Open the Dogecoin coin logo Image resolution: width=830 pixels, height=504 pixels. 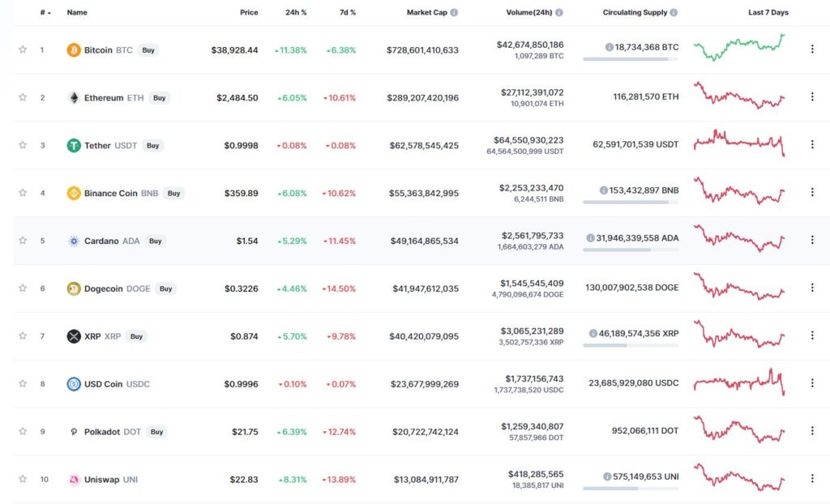point(74,288)
